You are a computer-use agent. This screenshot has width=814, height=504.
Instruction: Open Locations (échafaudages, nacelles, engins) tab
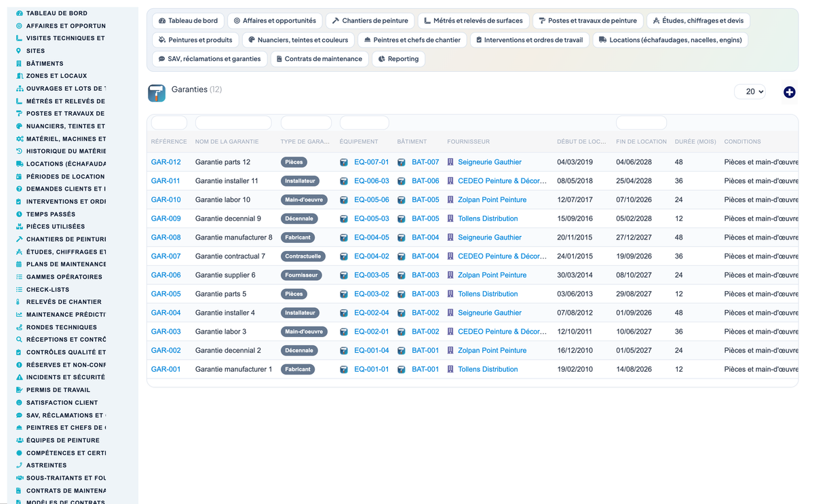coord(670,40)
